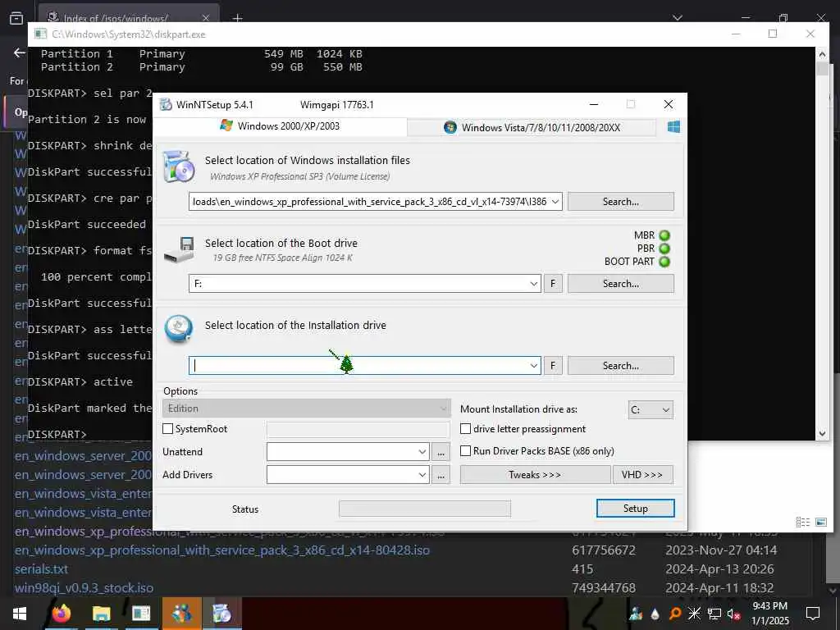Select the Windows 2000/XP/2003 tab
The width and height of the screenshot is (840, 630).
tap(281, 126)
